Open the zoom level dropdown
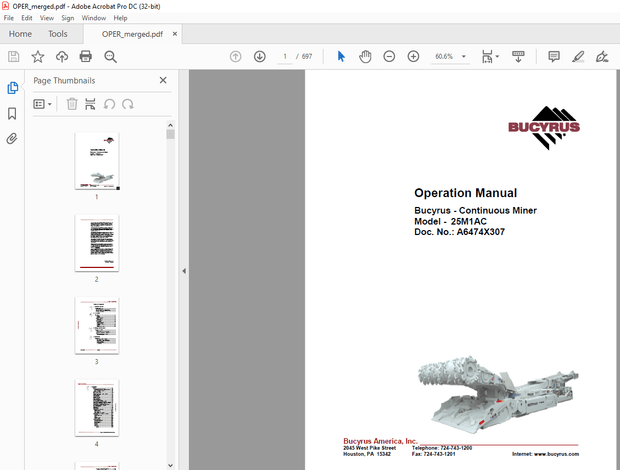Screen dimensions: 620x470 tap(464, 57)
